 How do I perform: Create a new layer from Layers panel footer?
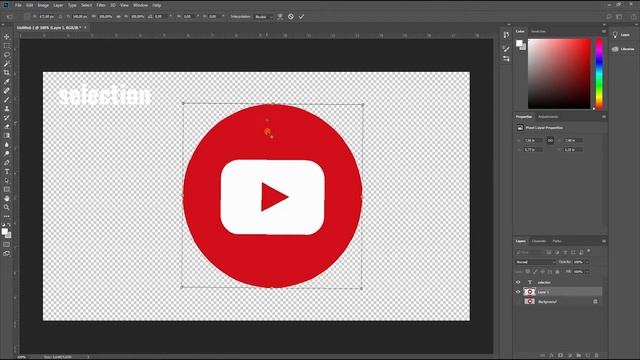[588, 356]
